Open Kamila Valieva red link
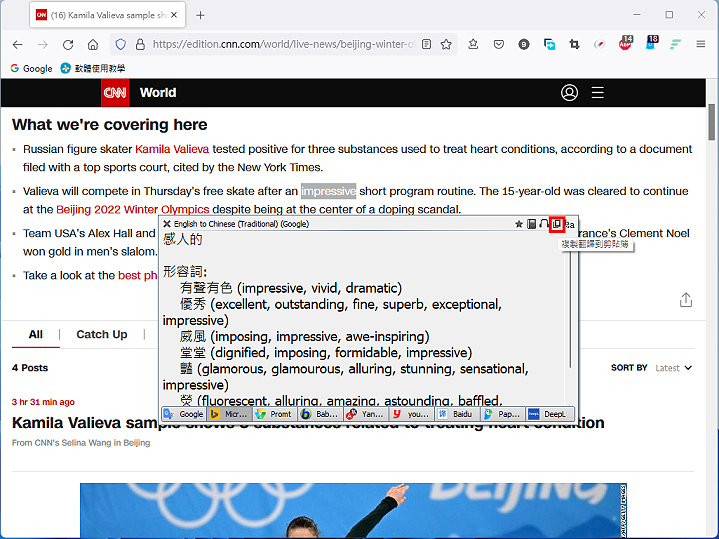This screenshot has width=719, height=539. point(172,149)
